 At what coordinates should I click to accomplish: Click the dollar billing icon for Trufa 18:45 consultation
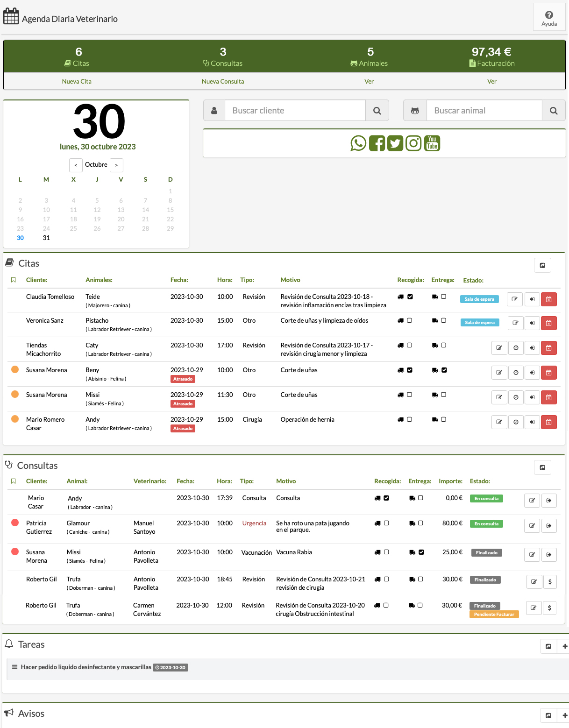(550, 582)
